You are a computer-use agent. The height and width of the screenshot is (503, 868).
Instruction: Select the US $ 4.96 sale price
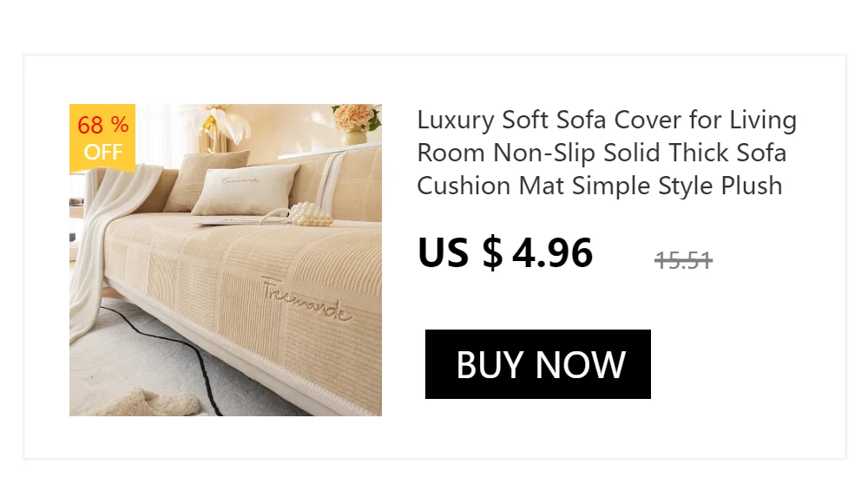tap(505, 253)
